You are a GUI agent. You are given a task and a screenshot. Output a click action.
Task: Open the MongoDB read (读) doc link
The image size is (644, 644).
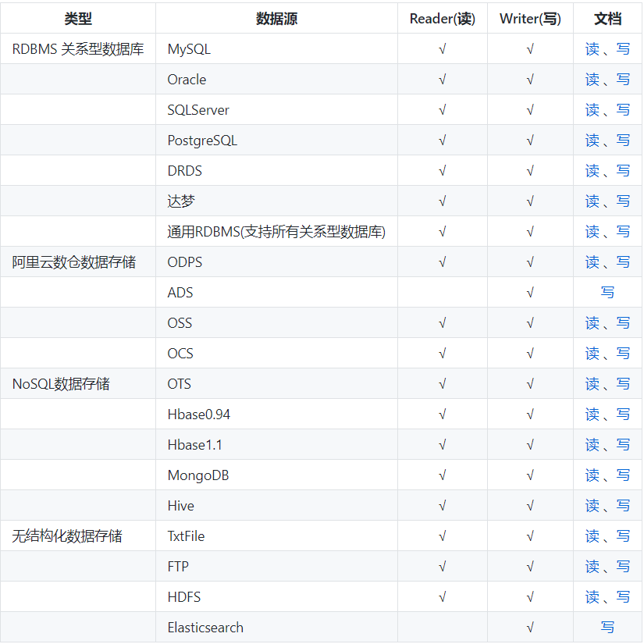[592, 475]
